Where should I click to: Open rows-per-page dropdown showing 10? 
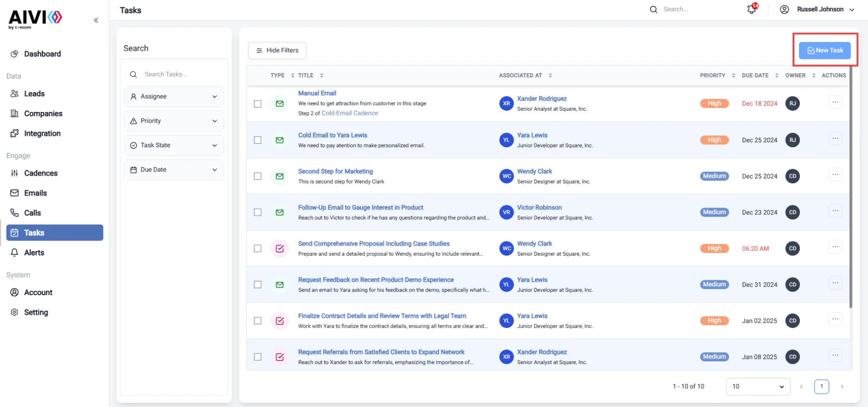(x=758, y=386)
